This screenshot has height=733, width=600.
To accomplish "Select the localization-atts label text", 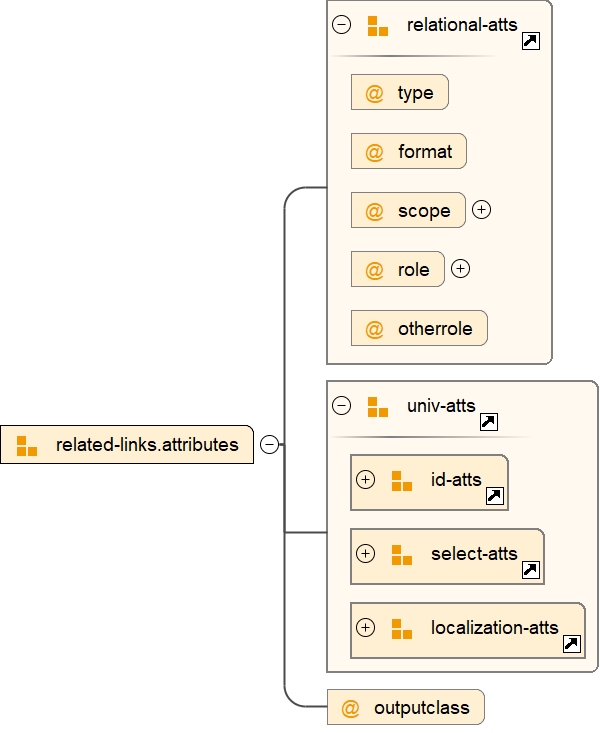I will click(495, 627).
